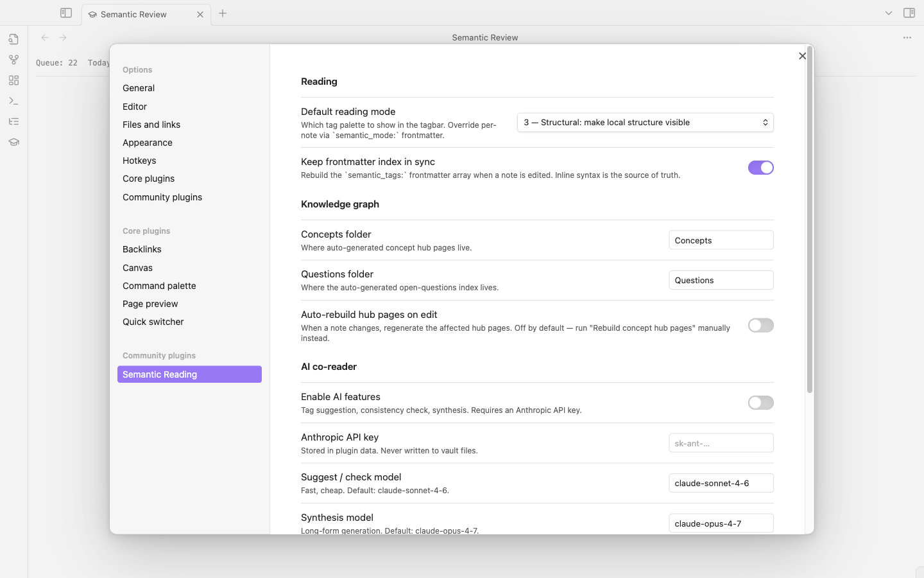Image resolution: width=924 pixels, height=578 pixels.
Task: Turn on Enable AI features toggle
Action: [761, 403]
